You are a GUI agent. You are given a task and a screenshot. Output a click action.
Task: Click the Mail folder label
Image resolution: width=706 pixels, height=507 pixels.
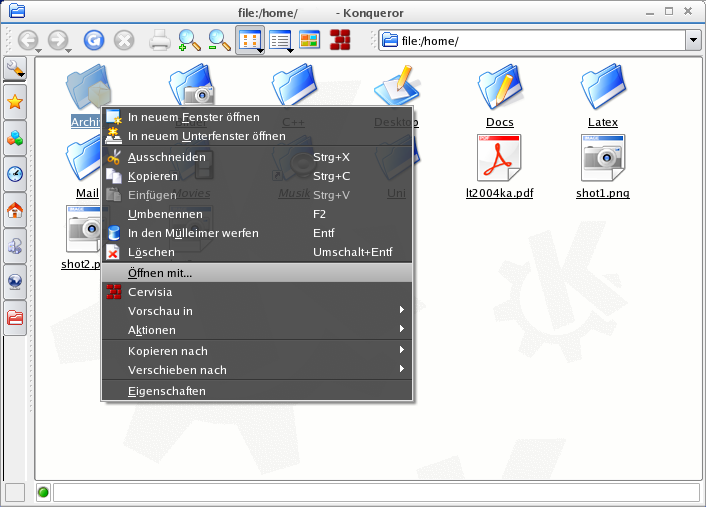pyautogui.click(x=87, y=193)
